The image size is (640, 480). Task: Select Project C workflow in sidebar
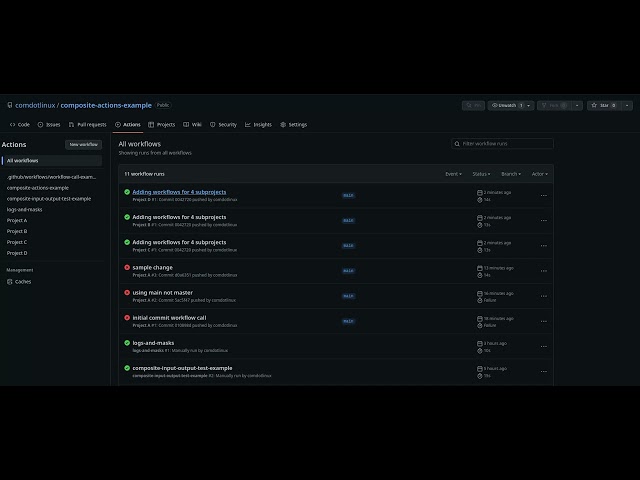[17, 242]
